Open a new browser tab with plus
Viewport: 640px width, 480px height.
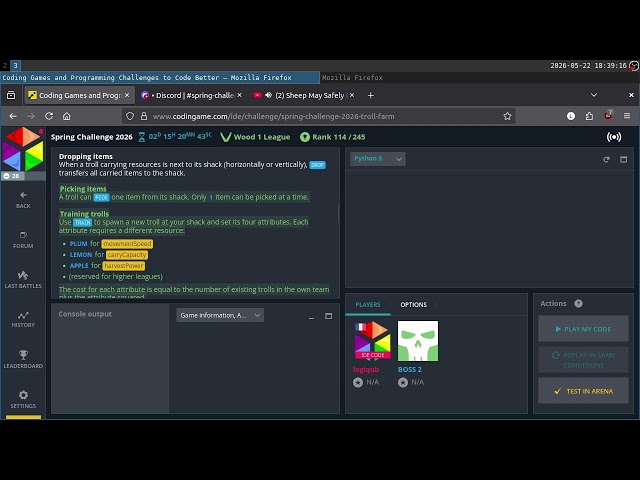click(370, 95)
